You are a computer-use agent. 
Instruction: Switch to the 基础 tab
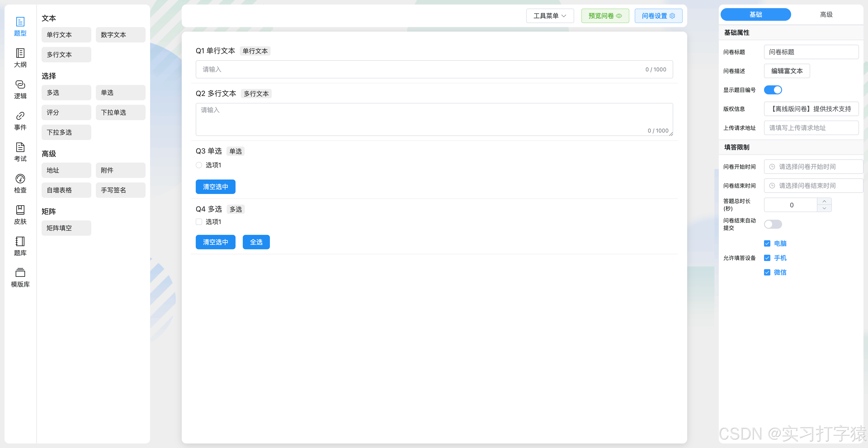755,14
